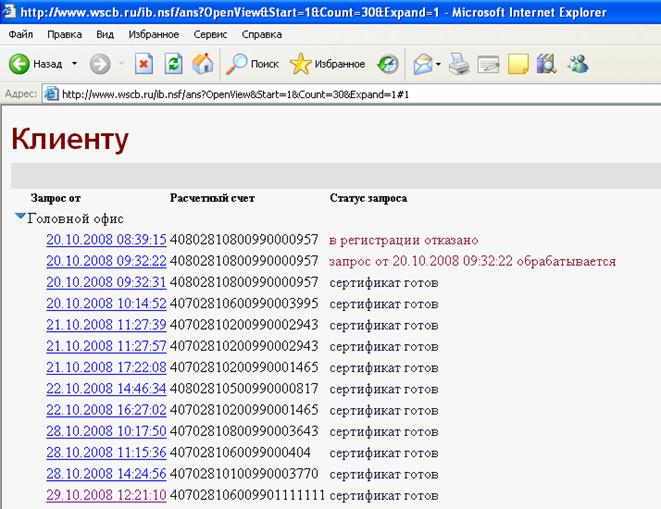Go to the Home page icon
This screenshot has width=661, height=509.
(x=203, y=64)
